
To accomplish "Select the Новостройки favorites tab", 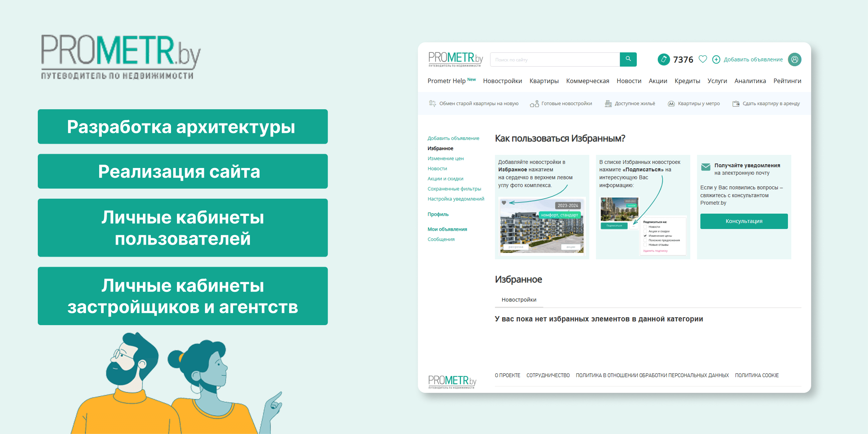I will (519, 300).
